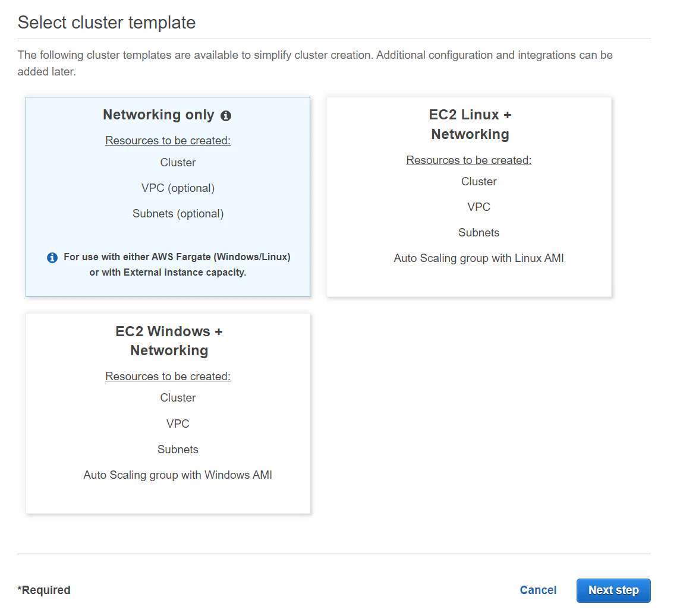The width and height of the screenshot is (680, 616).
Task: Click 'Cluster' in Networking only card
Action: (x=178, y=163)
